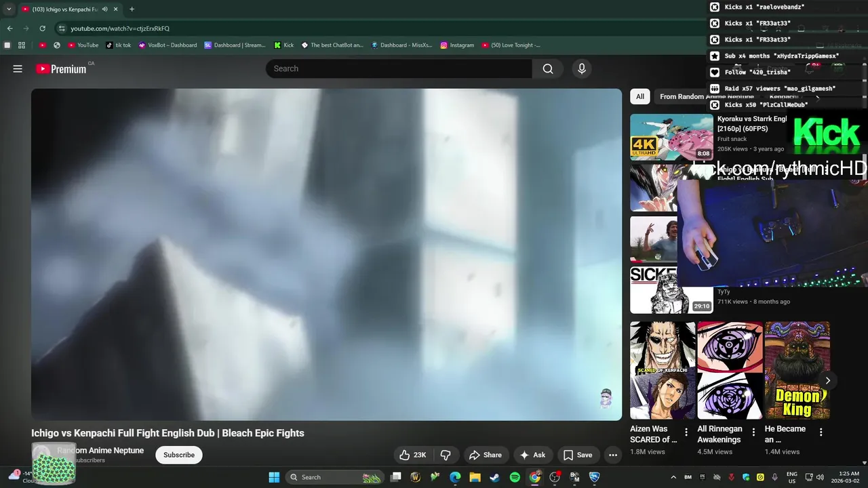Open site information icon in address bar

(62, 28)
